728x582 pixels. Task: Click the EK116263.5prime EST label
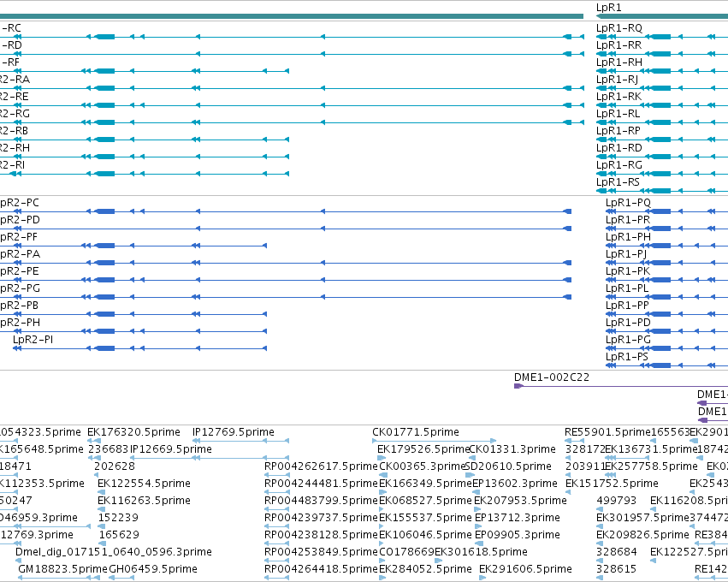click(144, 502)
